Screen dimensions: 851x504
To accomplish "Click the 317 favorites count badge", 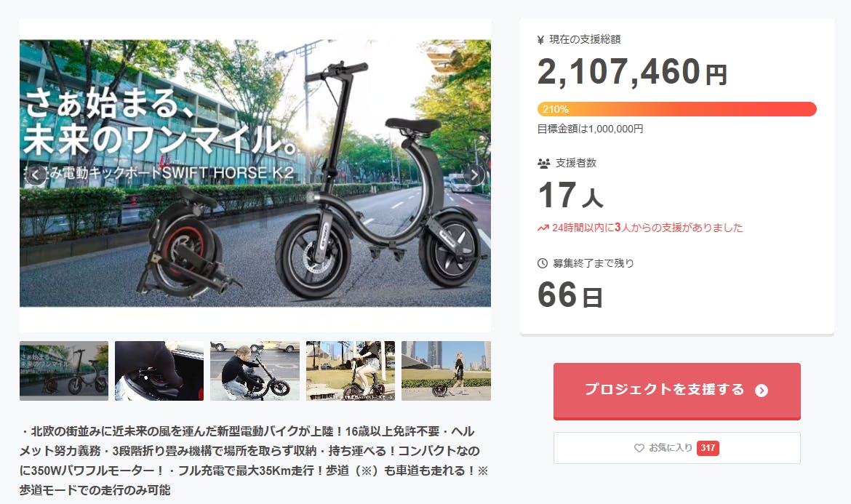I will click(708, 448).
